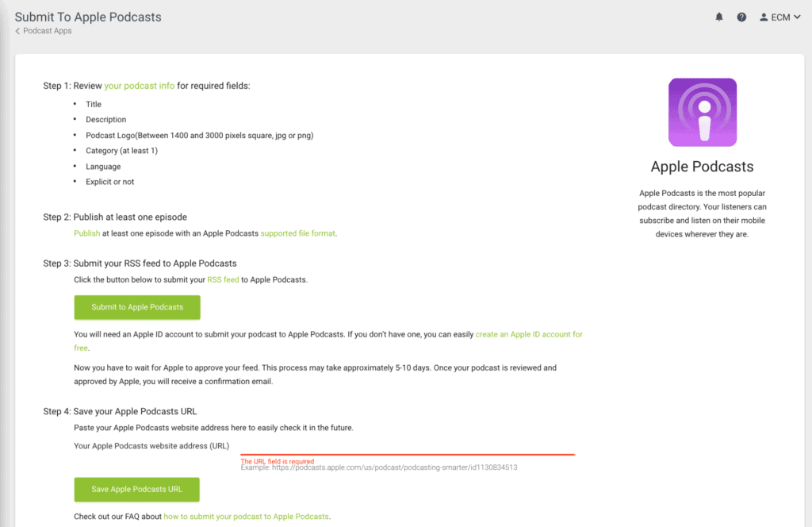Click the 'Language' bullet item text
This screenshot has width=812, height=527.
103,167
